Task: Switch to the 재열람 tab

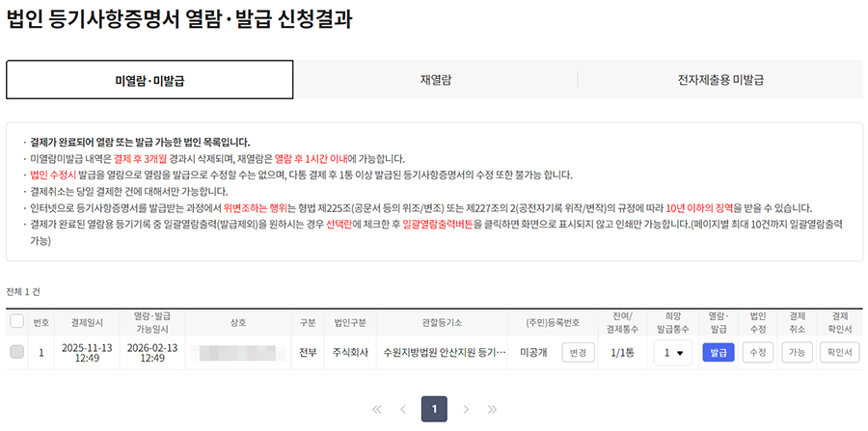Action: tap(436, 80)
